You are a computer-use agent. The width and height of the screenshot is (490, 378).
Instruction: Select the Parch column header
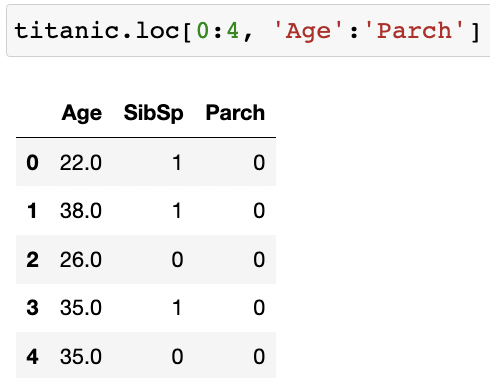point(235,113)
